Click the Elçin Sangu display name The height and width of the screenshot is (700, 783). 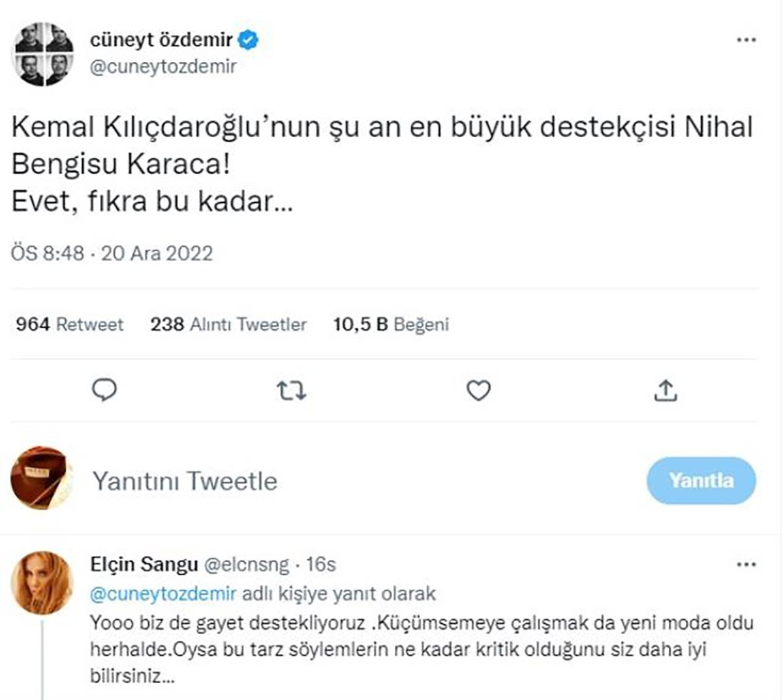(144, 564)
